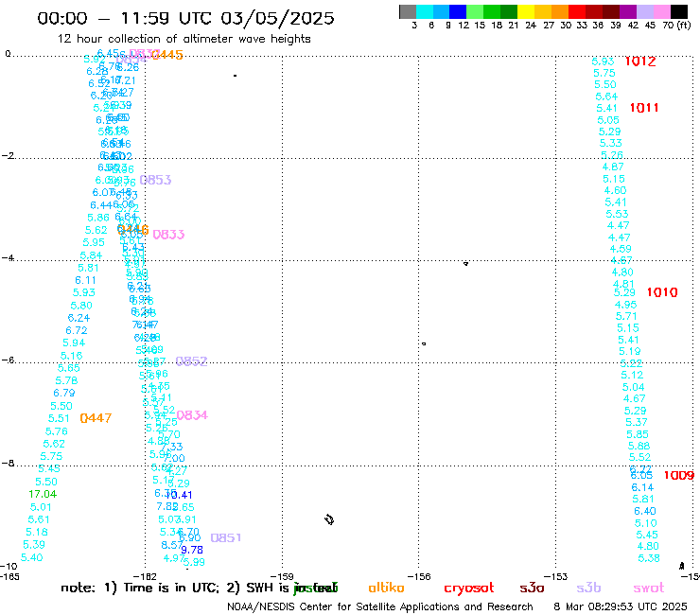Image resolution: width=700 pixels, height=615 pixels.
Task: Click the lavender '0852' time label
Action: tap(191, 361)
